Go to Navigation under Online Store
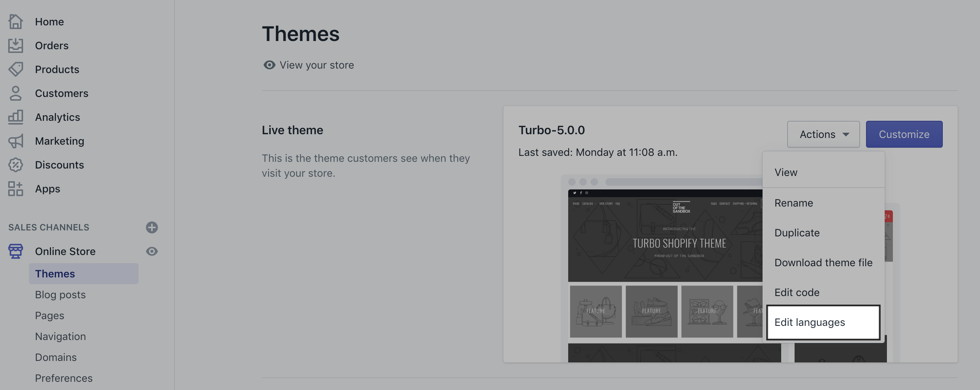This screenshot has height=390, width=980. click(60, 336)
